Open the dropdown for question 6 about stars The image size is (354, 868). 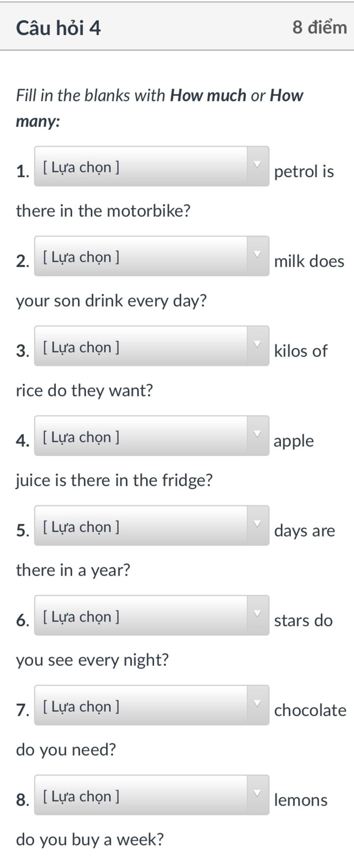[x=152, y=615]
